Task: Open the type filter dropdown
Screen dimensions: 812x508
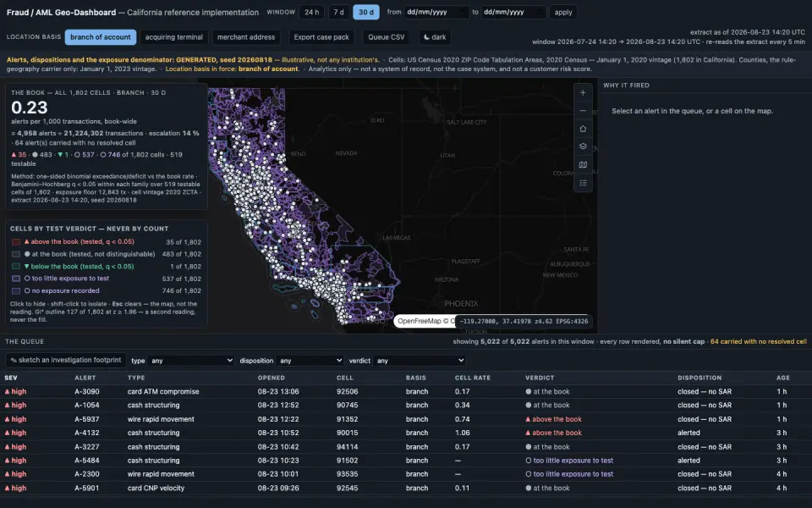Action: (190, 361)
